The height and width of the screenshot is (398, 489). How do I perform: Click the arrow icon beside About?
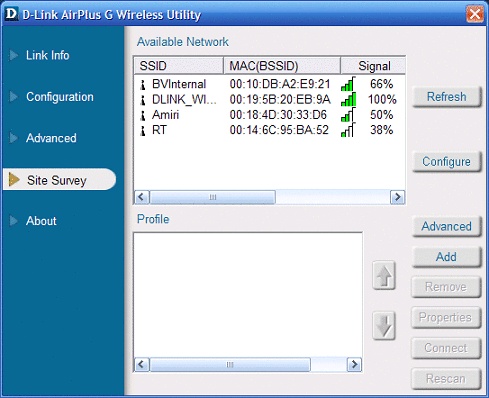tap(14, 221)
